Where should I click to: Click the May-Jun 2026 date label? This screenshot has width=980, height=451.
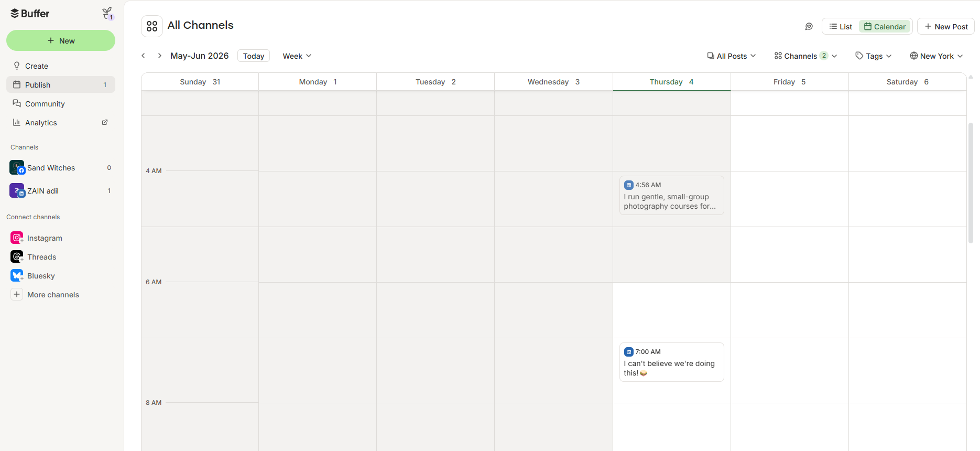point(200,56)
